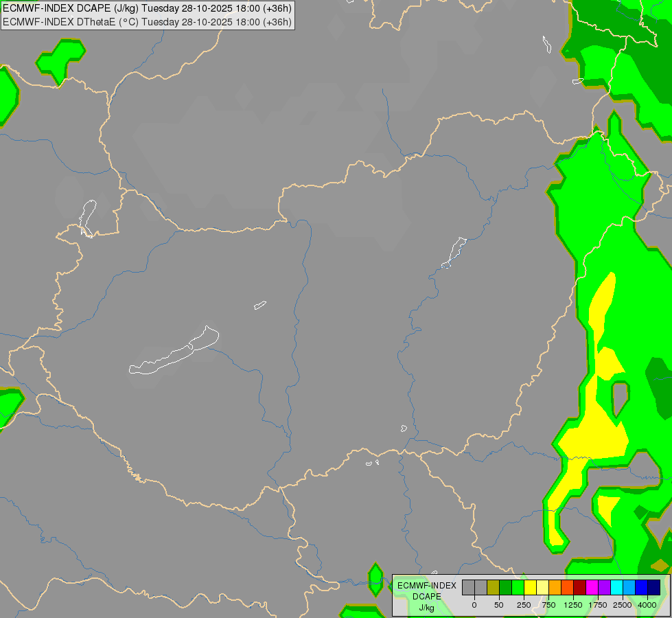The width and height of the screenshot is (672, 618).
Task: Select the bright yellow legend swatch
Action: (530, 587)
